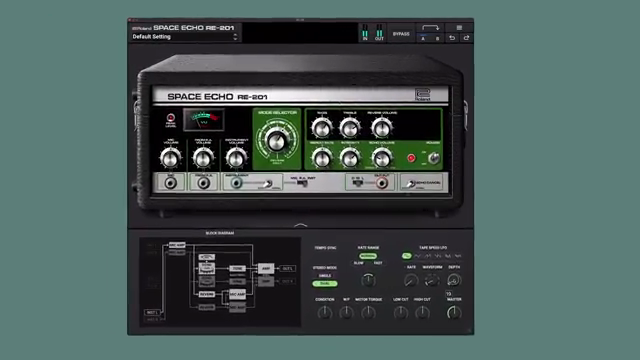Collapse the lower panel with center arrow
Screen dimensions: 640x360
click(x=300, y=225)
